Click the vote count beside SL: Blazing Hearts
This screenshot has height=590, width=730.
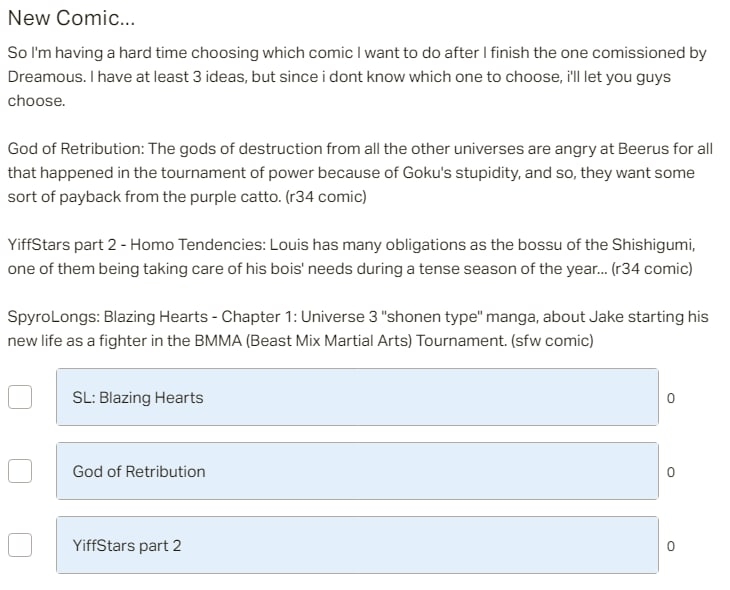[x=670, y=398]
